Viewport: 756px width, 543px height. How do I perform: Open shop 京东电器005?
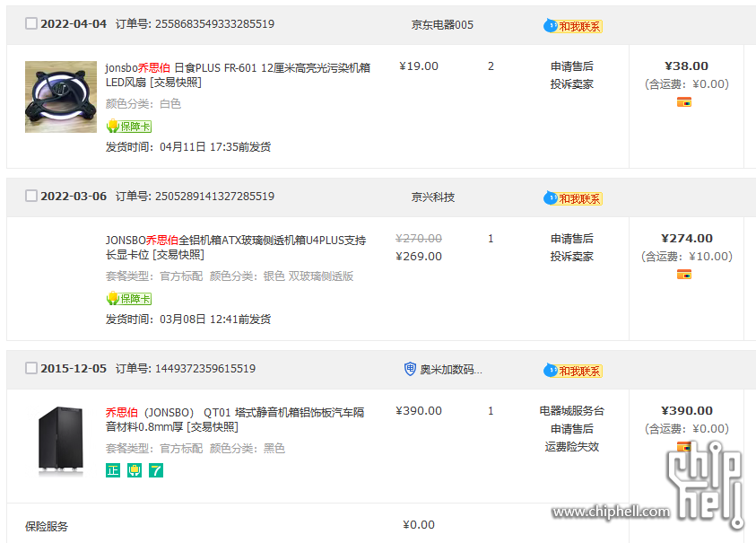tap(442, 24)
